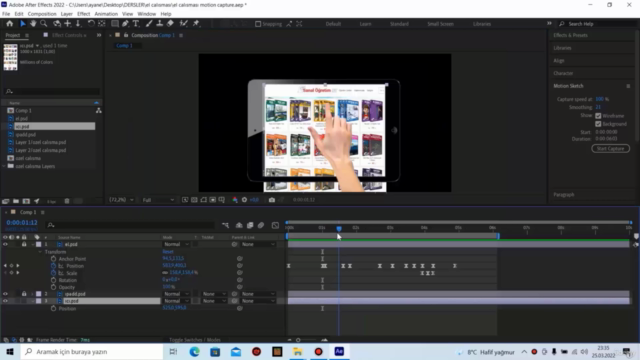This screenshot has height=360, width=640.
Task: Toggle the Wireframe checkbox in Motion Sketch
Action: tap(598, 116)
